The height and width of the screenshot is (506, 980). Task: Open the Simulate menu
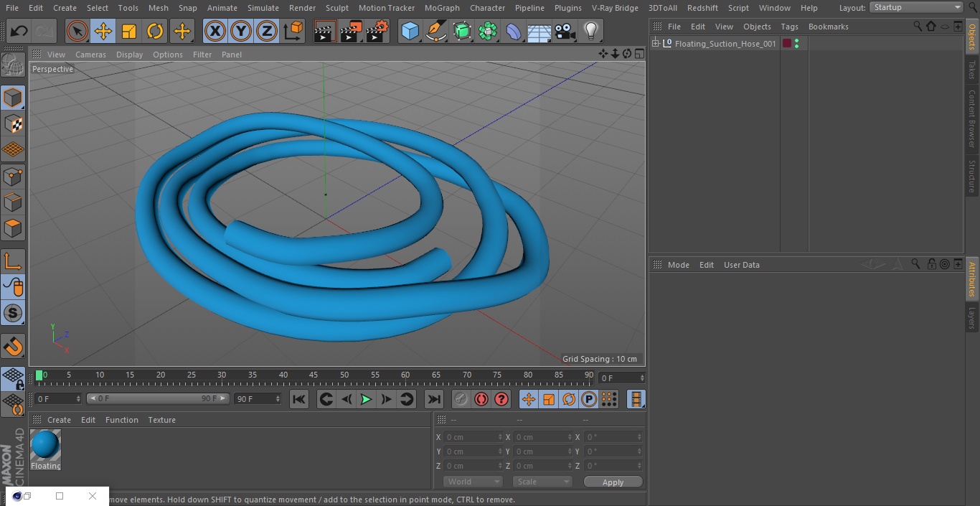coord(263,8)
